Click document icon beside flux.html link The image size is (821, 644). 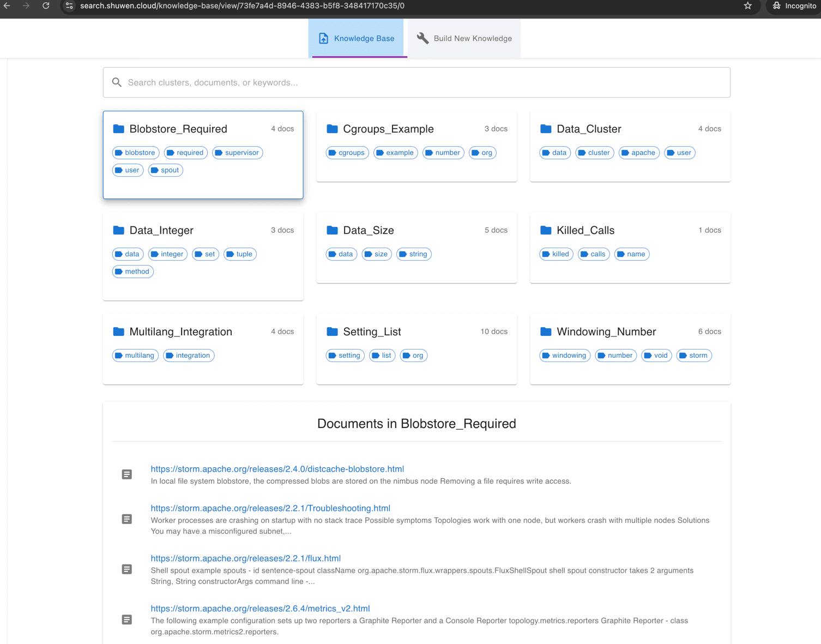tap(127, 569)
